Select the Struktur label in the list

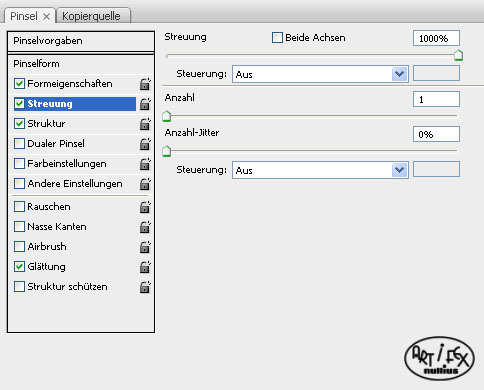(x=46, y=124)
